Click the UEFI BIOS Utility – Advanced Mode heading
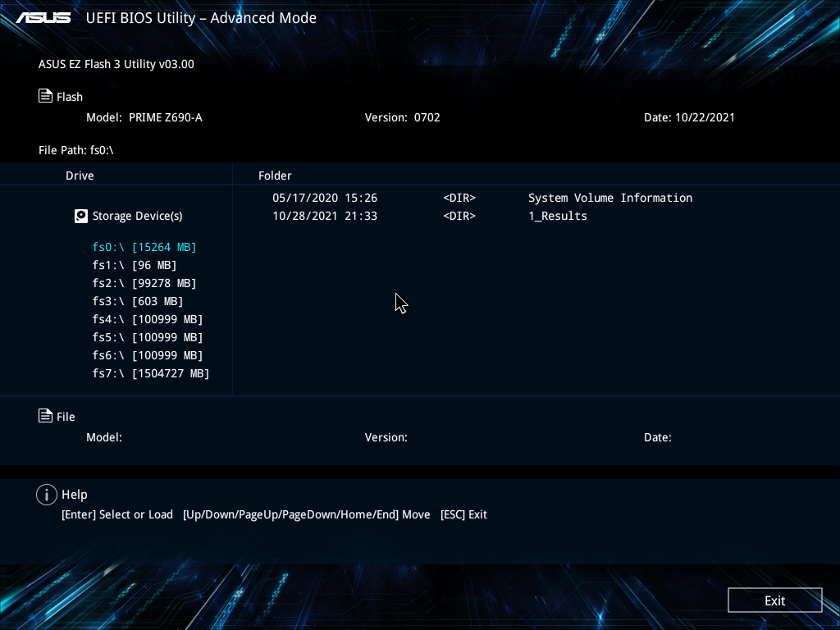The width and height of the screenshot is (840, 630). pos(201,18)
